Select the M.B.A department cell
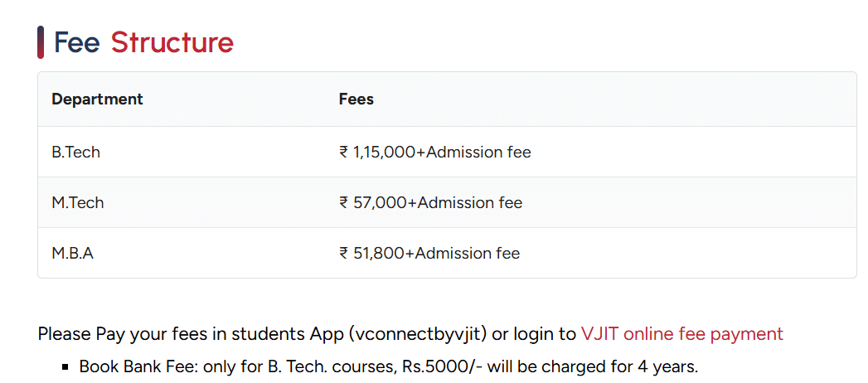 coord(73,254)
